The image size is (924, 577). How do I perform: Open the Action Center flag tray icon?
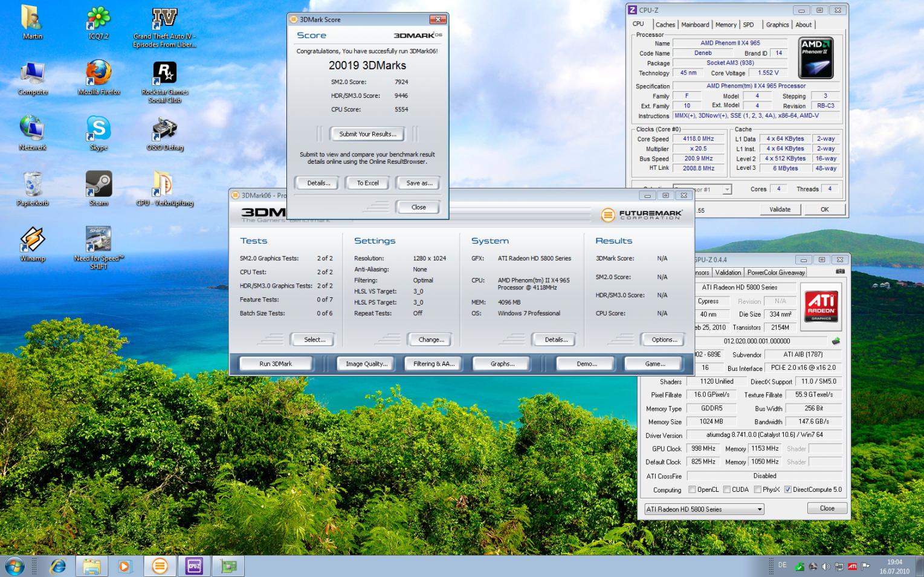click(865, 567)
